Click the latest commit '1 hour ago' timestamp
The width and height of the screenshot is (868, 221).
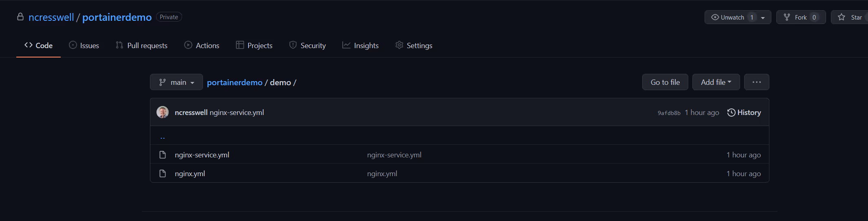[x=702, y=113]
